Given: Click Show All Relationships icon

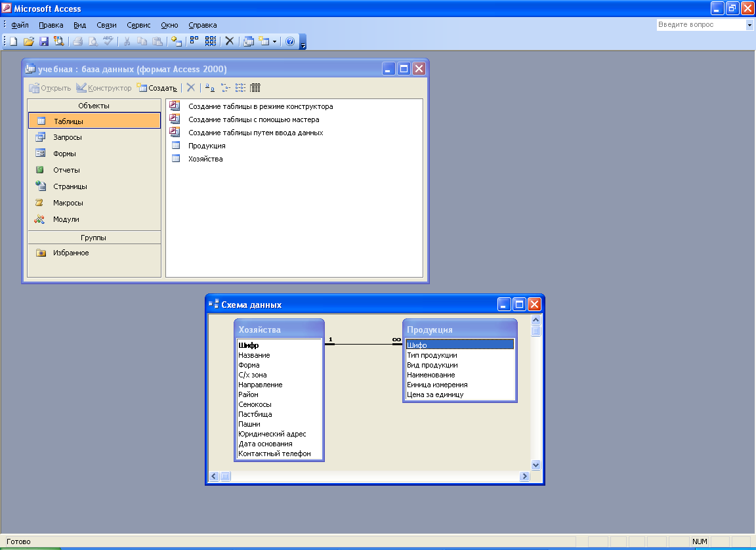Looking at the screenshot, I should click(210, 41).
